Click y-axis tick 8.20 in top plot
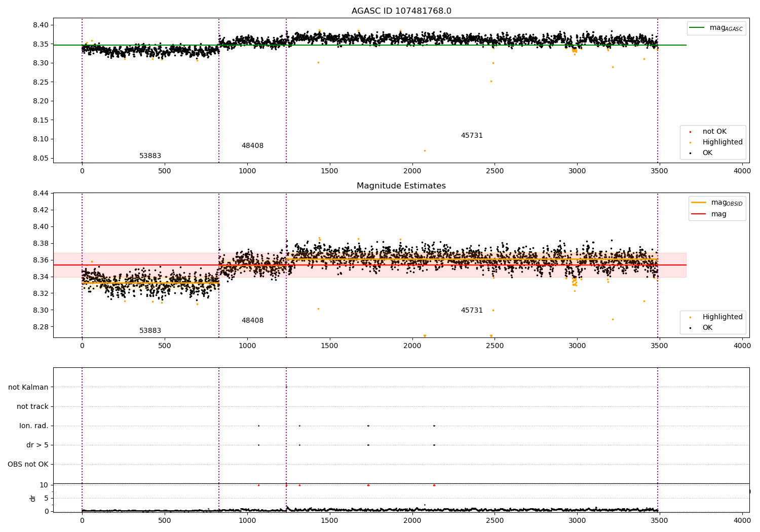Image resolution: width=760 pixels, height=532 pixels. click(41, 101)
